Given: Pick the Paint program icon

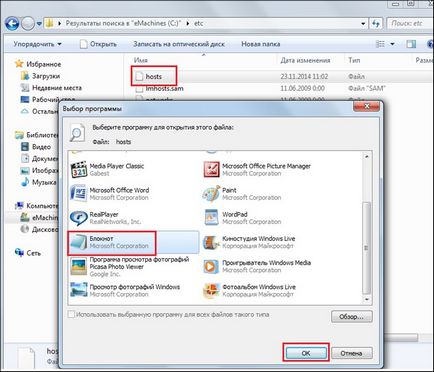Looking at the screenshot, I should 211,193.
